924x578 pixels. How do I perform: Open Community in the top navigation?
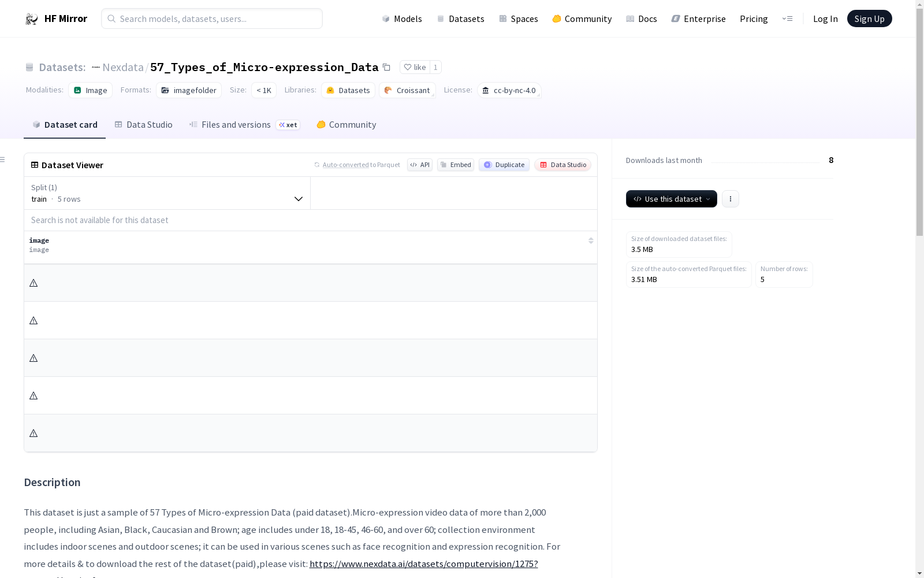pos(582,18)
